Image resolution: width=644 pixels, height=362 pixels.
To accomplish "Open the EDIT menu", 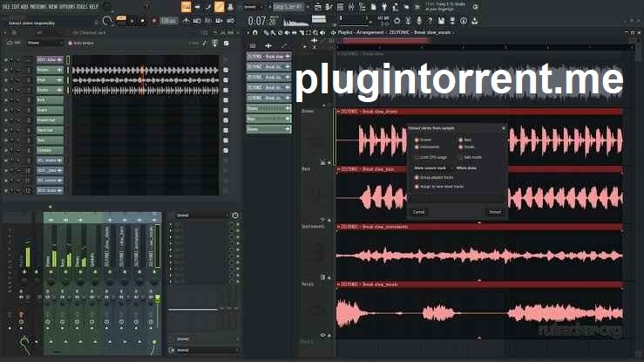I will [15, 7].
